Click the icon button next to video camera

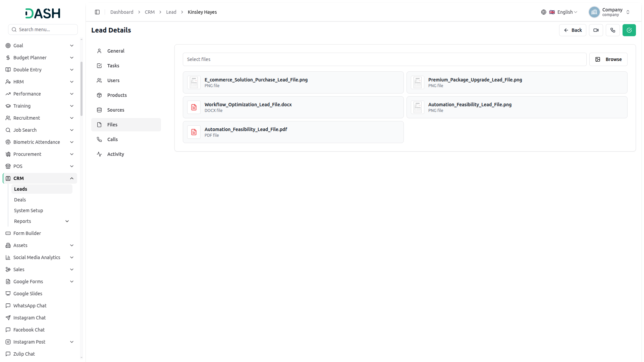pyautogui.click(x=613, y=30)
